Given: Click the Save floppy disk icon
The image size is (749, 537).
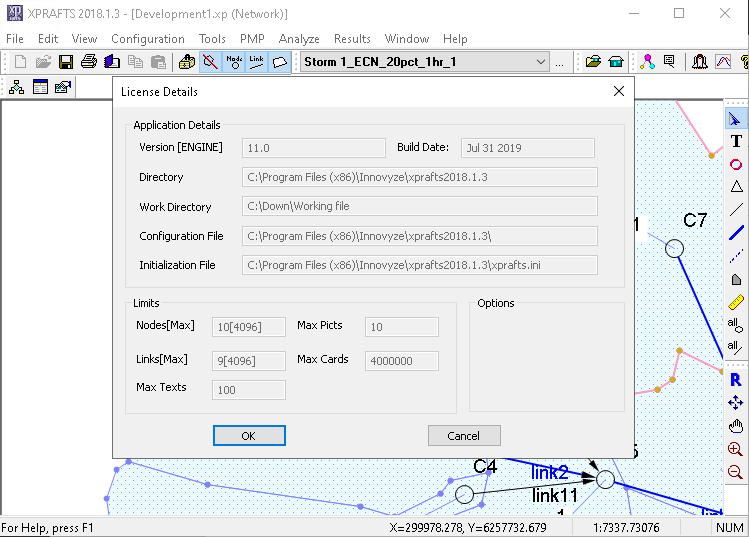Looking at the screenshot, I should [66, 62].
